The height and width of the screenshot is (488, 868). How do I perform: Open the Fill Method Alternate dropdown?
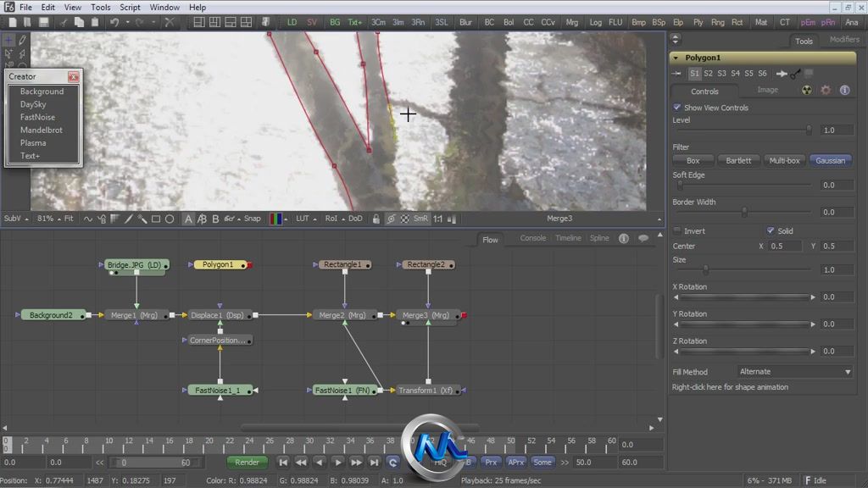tap(795, 372)
